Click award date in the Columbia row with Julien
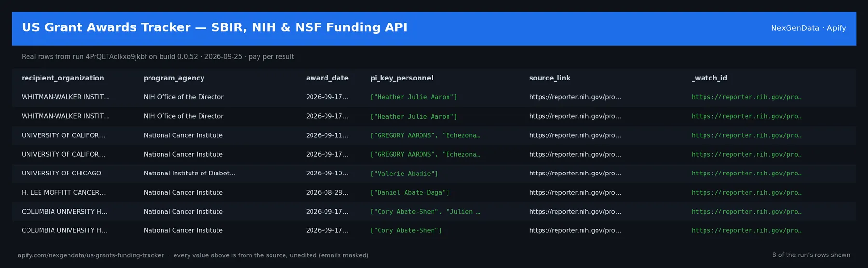The width and height of the screenshot is (868, 268). point(327,212)
